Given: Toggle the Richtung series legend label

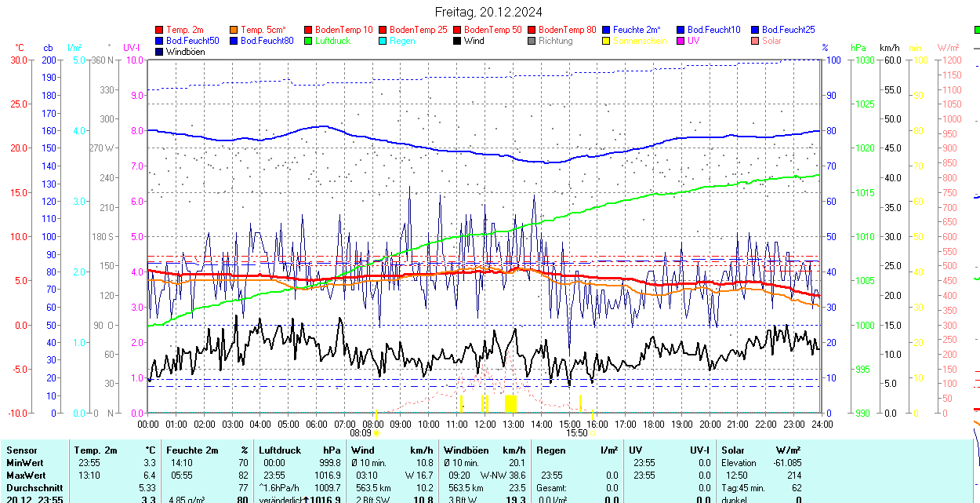Looking at the screenshot, I should [x=555, y=41].
